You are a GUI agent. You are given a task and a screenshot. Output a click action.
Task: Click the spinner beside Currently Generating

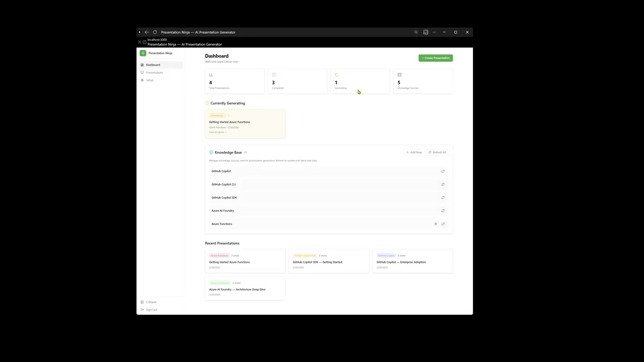tap(207, 103)
